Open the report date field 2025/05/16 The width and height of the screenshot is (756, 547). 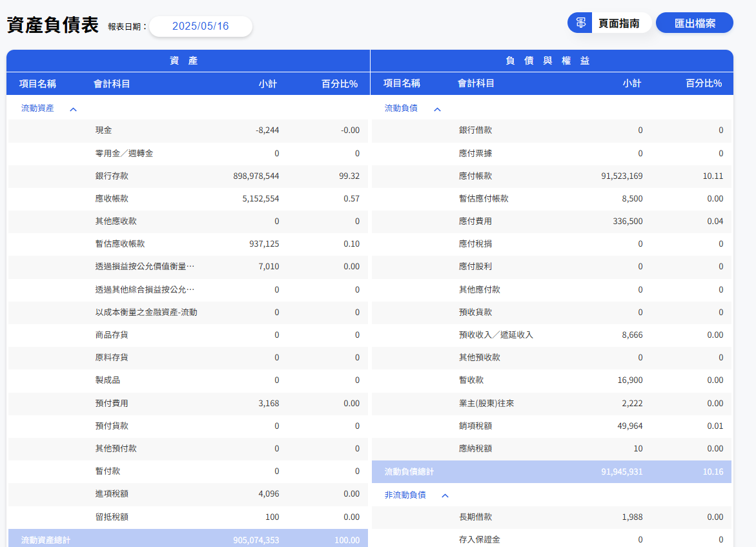201,26
